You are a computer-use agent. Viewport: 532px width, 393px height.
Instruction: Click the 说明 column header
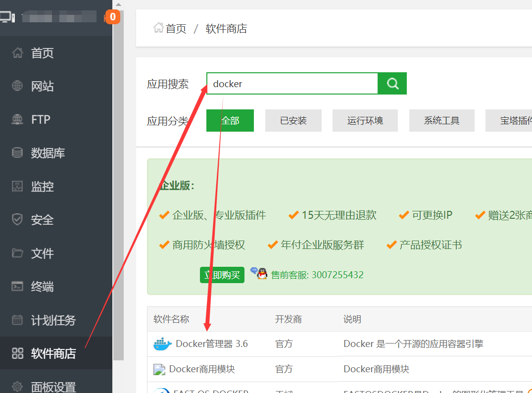352,319
